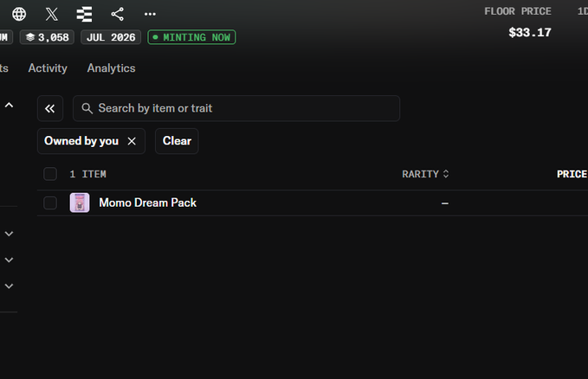This screenshot has width=588, height=379.
Task: Expand the second collapsed sidebar filter
Action: point(9,260)
